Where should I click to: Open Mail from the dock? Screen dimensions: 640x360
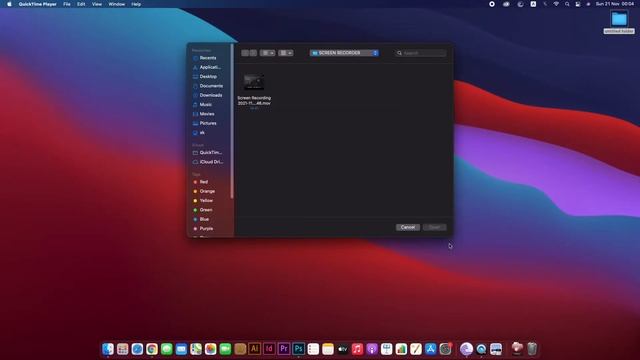click(x=181, y=349)
